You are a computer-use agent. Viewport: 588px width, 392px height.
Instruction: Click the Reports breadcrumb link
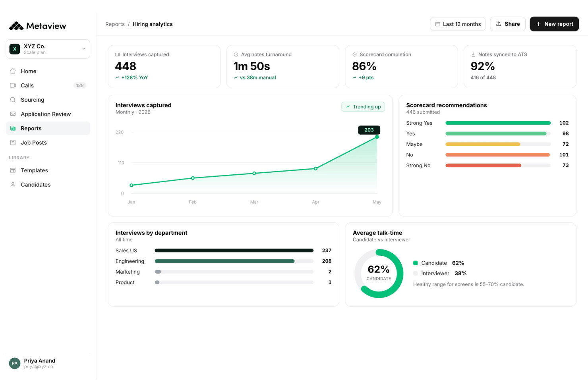click(115, 24)
